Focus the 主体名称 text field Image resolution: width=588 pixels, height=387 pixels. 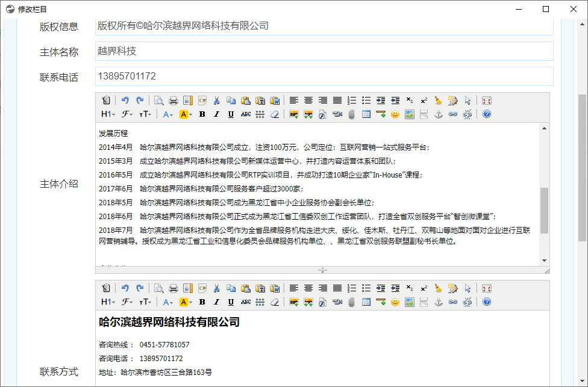(x=324, y=51)
